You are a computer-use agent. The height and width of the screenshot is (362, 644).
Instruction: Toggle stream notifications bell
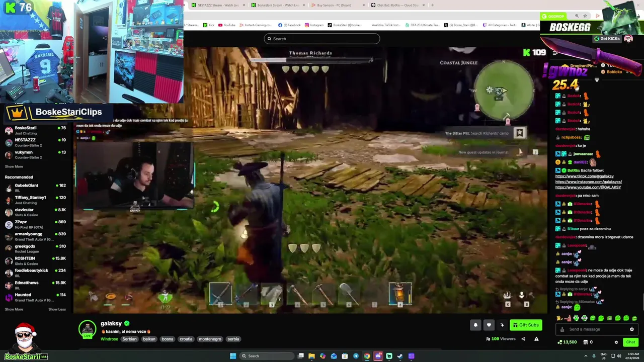[475, 325]
